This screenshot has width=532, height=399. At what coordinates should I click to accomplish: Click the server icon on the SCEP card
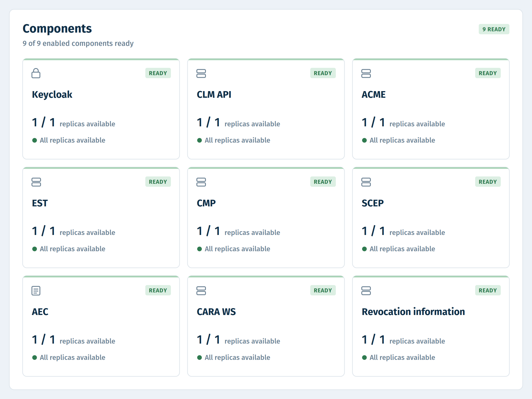pyautogui.click(x=366, y=182)
